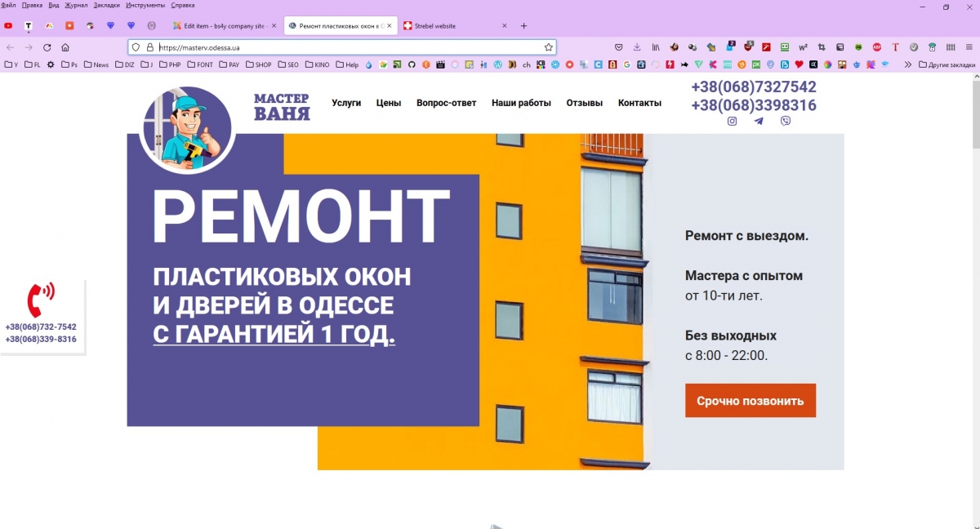Expand the bookmarks toolbar overflow chevron

click(x=907, y=64)
